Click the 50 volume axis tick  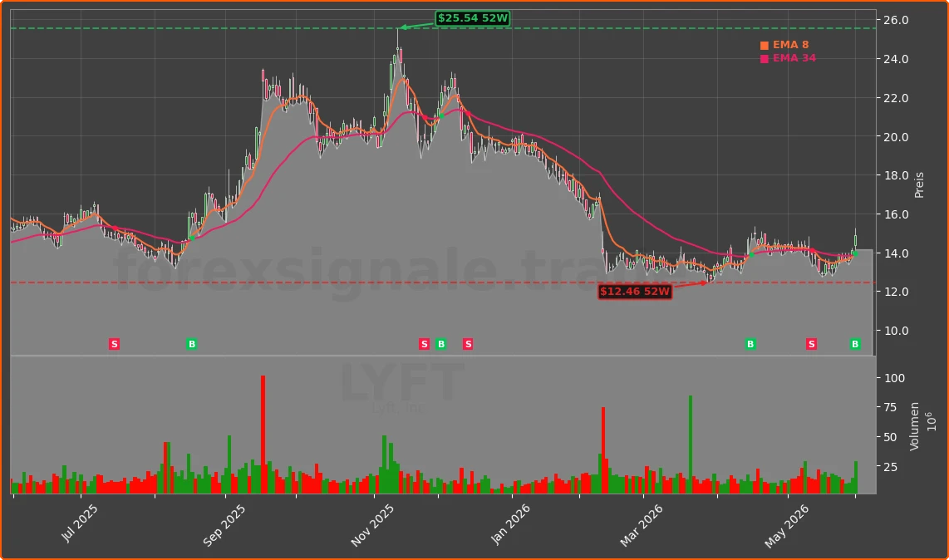point(890,437)
